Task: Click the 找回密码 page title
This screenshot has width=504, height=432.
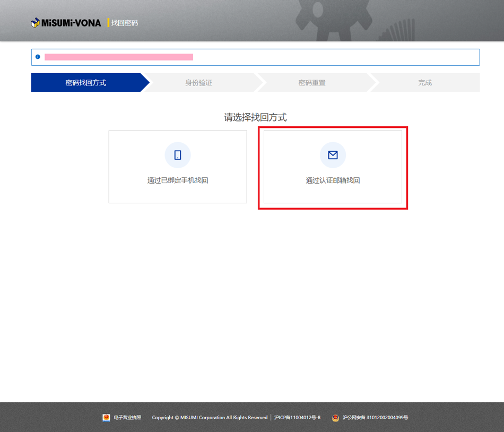Action: 124,23
